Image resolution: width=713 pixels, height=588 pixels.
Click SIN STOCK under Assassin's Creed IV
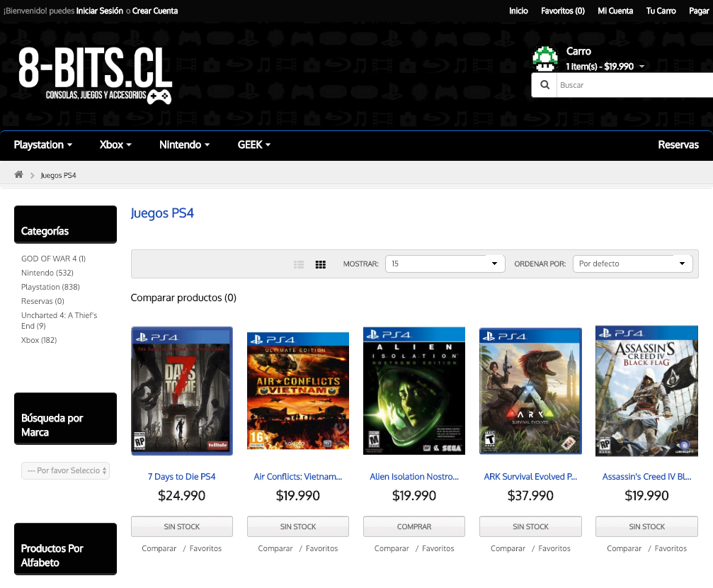pyautogui.click(x=646, y=526)
